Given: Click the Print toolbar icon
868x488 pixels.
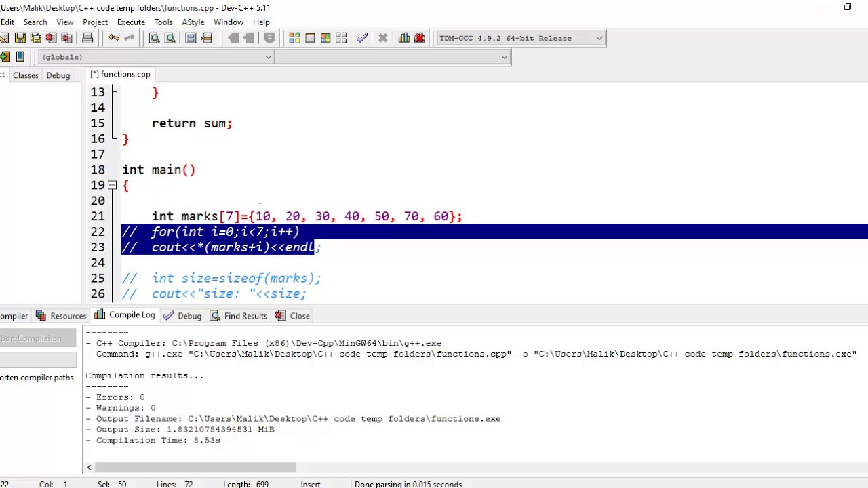Looking at the screenshot, I should pyautogui.click(x=87, y=38).
